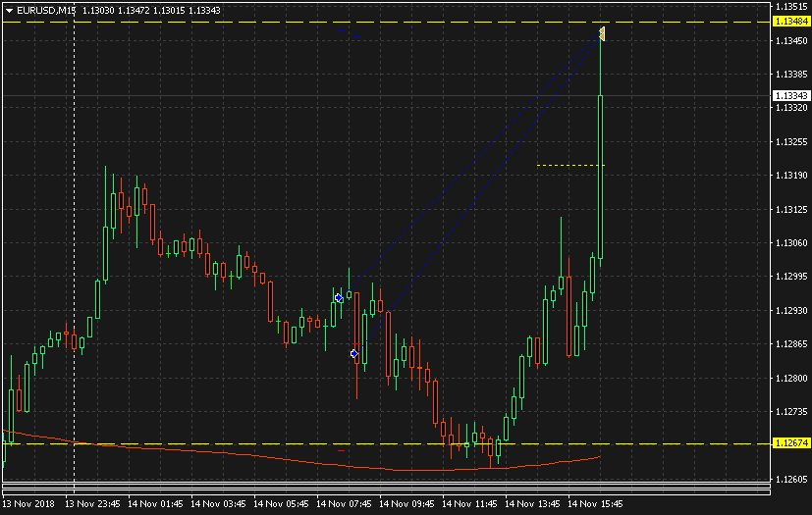Screen dimensions: 812x515
Task: Click the 14 Nov 05:45 time label
Action: [x=281, y=503]
